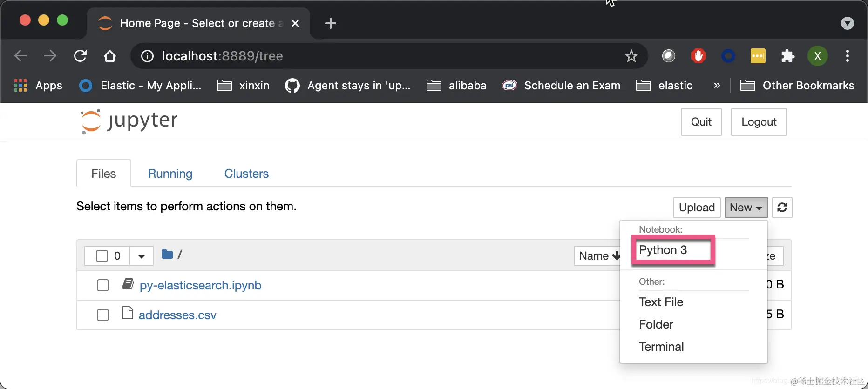
Task: Click the root folder icon
Action: tap(167, 254)
